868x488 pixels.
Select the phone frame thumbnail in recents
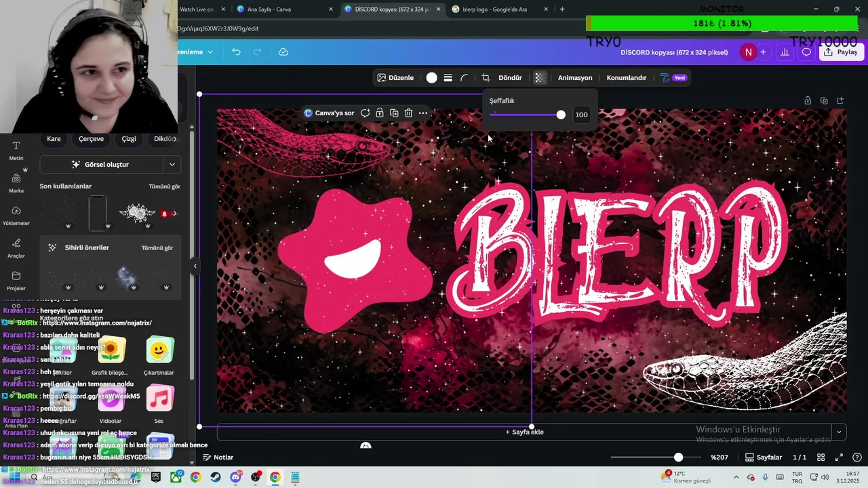click(98, 213)
